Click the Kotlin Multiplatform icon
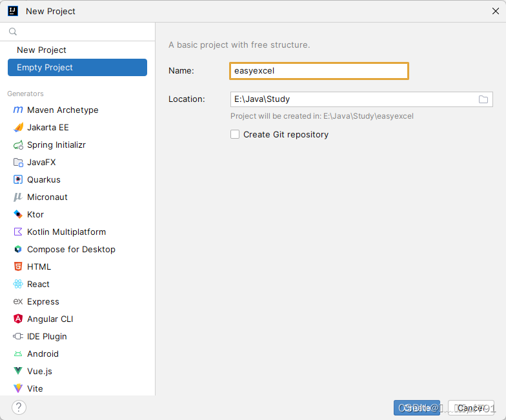The image size is (506, 420). tap(18, 232)
